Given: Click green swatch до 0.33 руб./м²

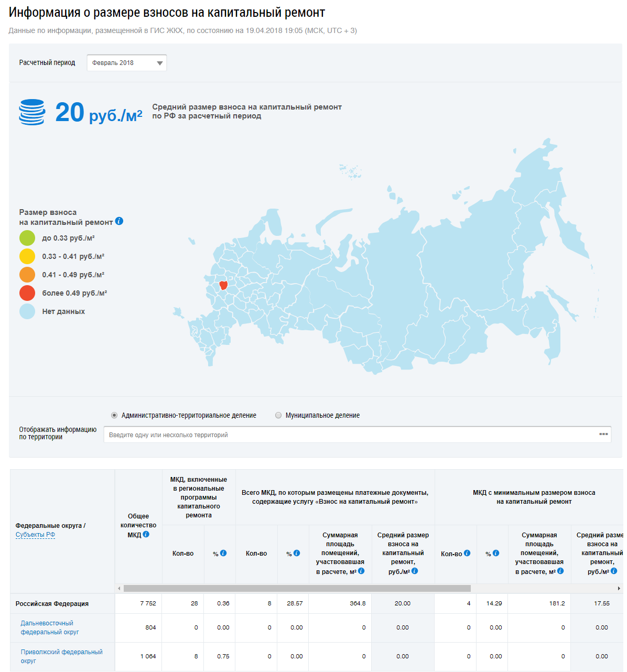Looking at the screenshot, I should pyautogui.click(x=27, y=238).
